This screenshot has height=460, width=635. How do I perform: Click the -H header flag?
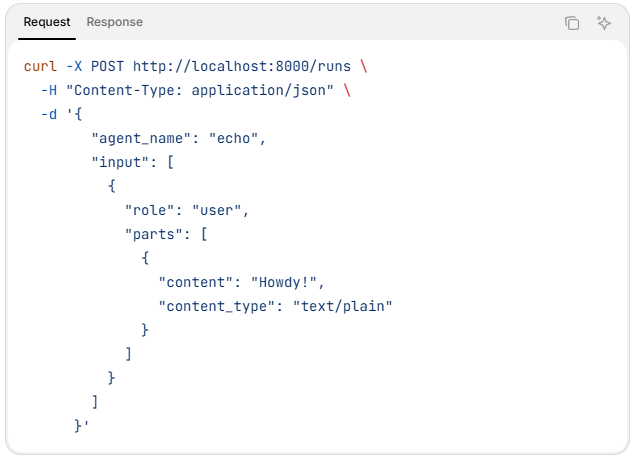(48, 90)
